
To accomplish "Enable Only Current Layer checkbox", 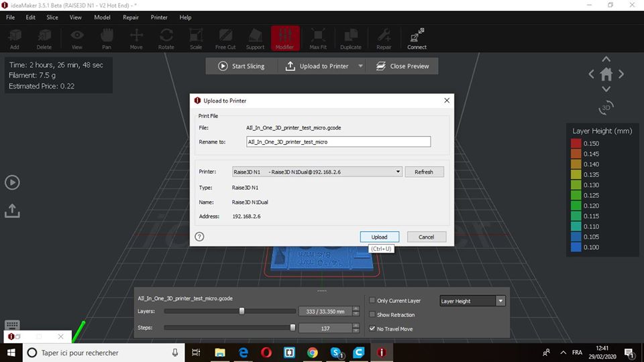I will click(x=372, y=300).
